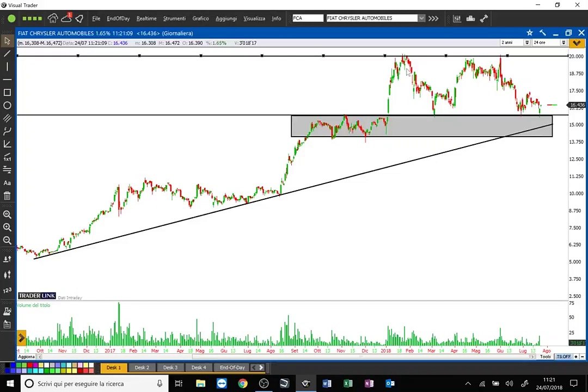Expand the orange arrow in volume panel
The height and width of the screenshot is (392, 588).
21,338
